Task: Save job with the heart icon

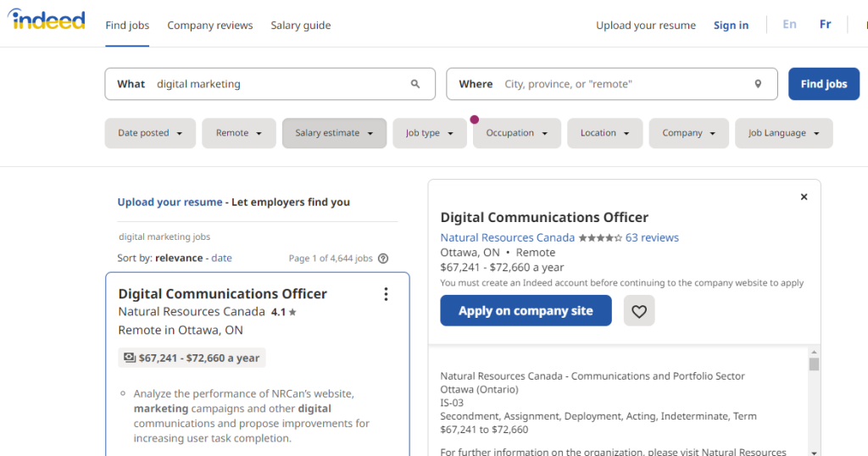Action: 639,310
